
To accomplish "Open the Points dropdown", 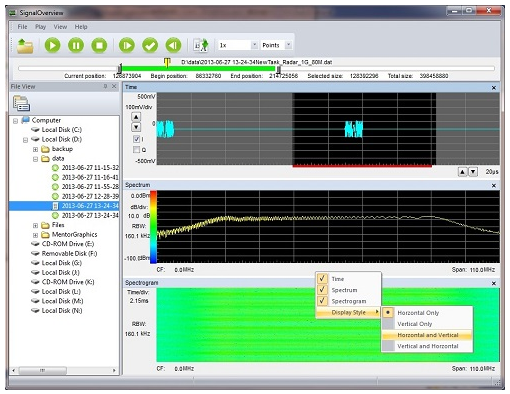I will 288,45.
